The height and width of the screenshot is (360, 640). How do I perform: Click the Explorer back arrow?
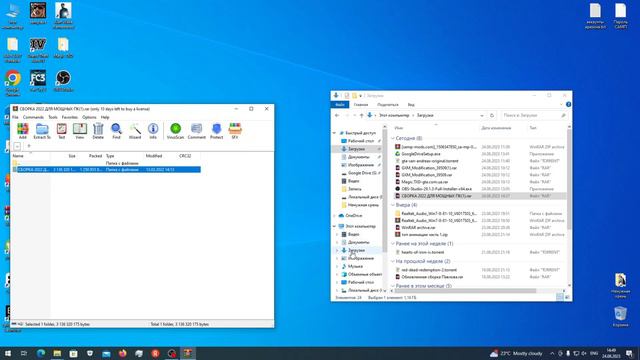tap(337, 116)
